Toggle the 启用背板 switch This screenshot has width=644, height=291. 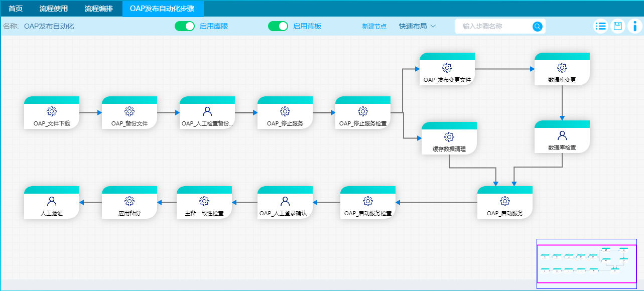[x=278, y=26]
